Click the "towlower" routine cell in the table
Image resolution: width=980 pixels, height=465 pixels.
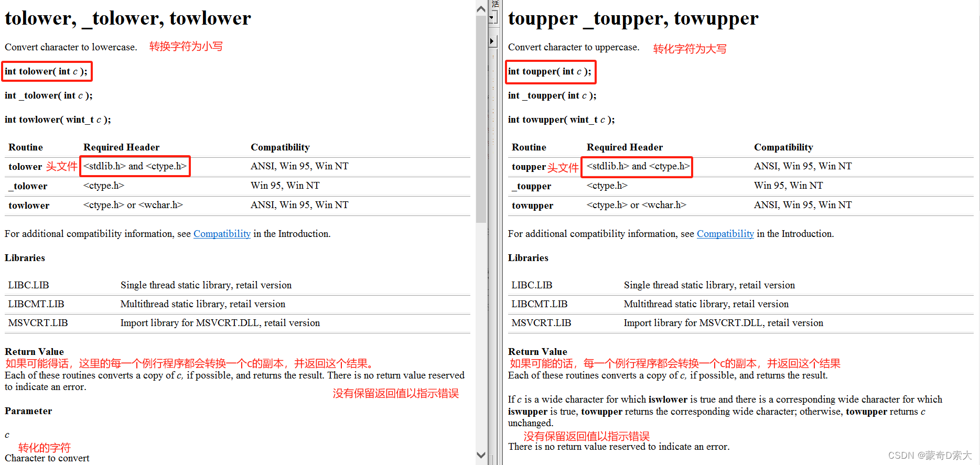coord(29,206)
